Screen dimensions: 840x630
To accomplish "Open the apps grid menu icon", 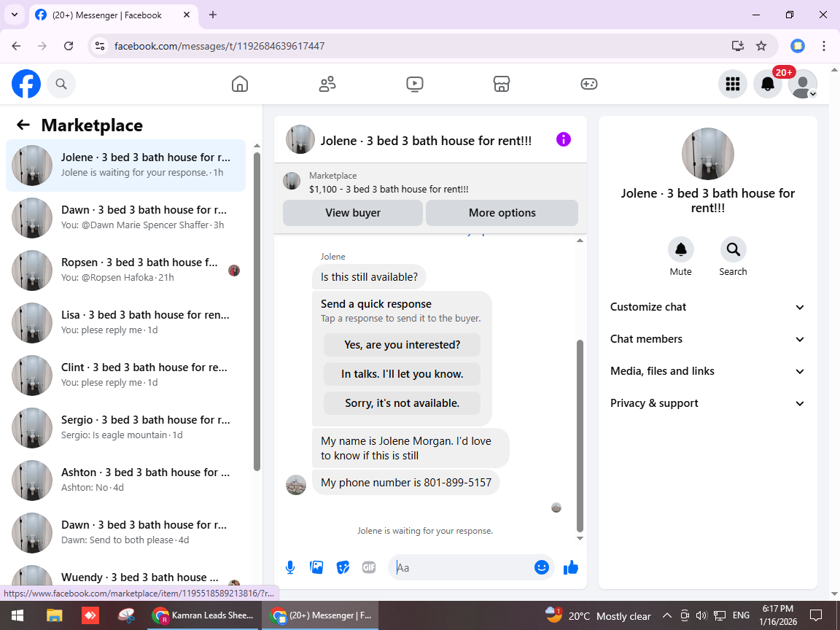I will pos(732,84).
